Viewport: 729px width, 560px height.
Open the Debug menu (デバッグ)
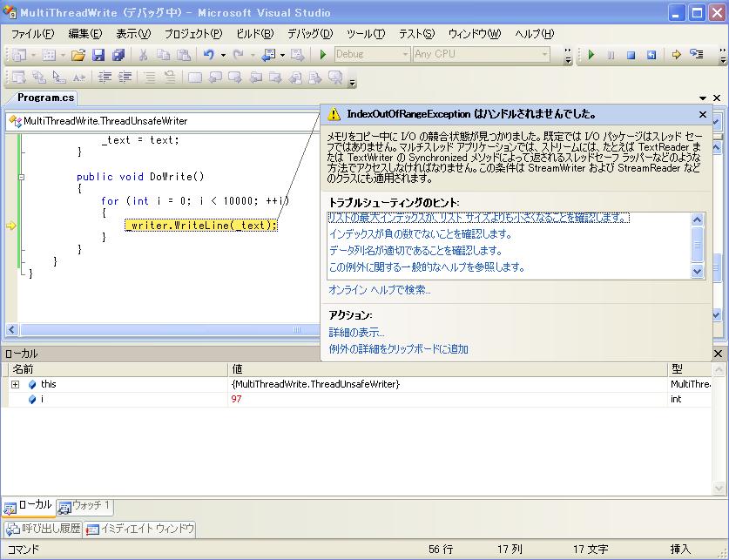[x=309, y=33]
